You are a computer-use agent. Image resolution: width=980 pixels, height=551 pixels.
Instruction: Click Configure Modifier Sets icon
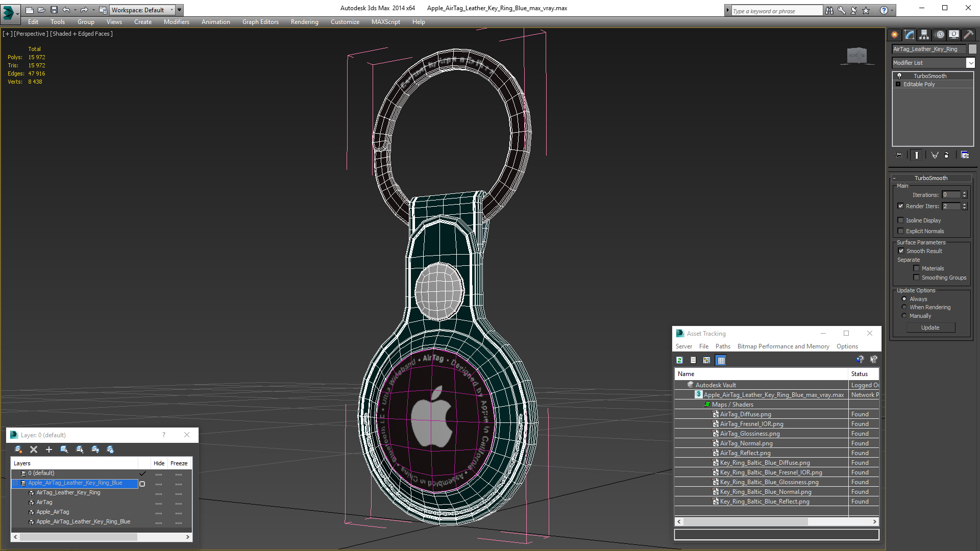tap(965, 155)
